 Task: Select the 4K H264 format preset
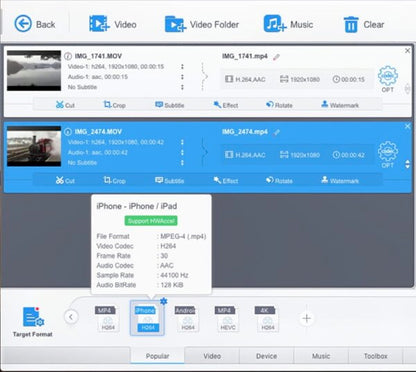point(267,319)
